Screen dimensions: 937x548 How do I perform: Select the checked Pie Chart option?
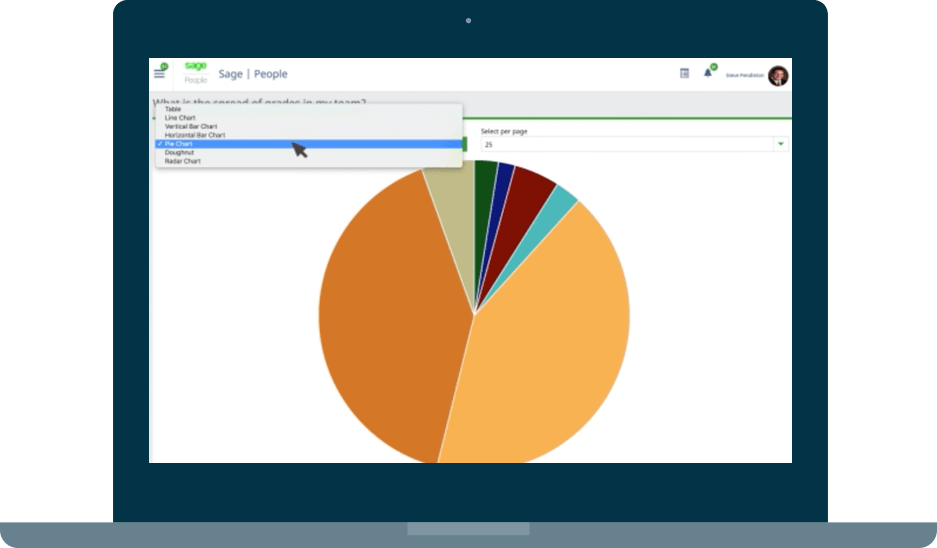[x=309, y=143]
